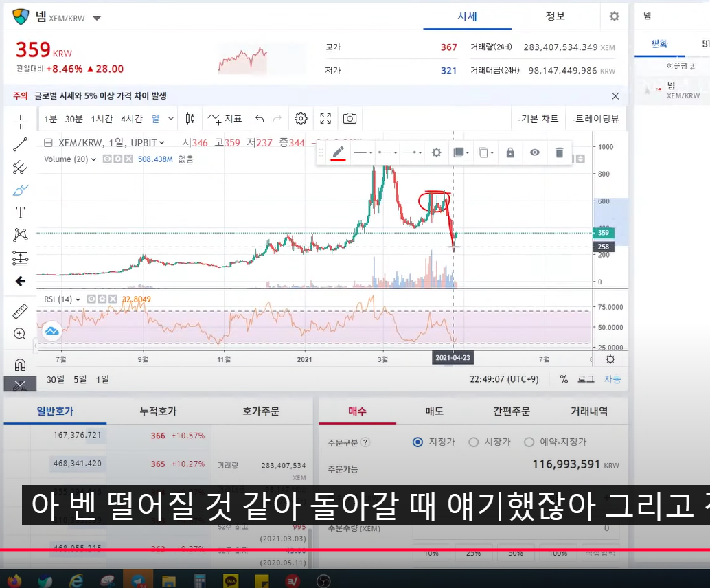710x588 pixels.
Task: Switch to the 정보 tab
Action: tap(555, 16)
